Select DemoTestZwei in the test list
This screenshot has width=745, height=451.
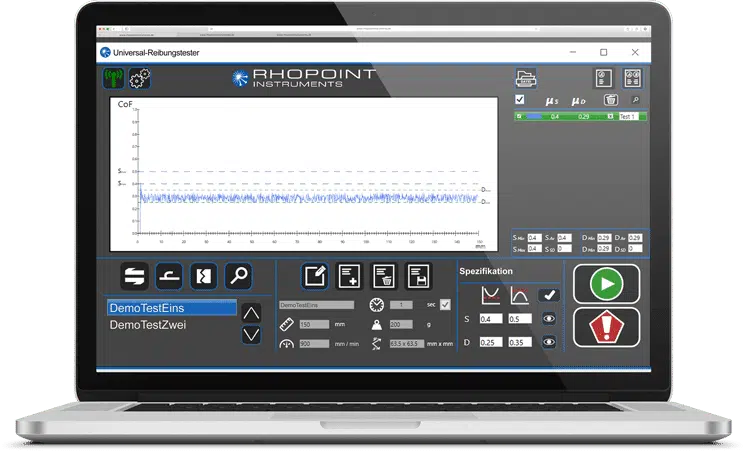pyautogui.click(x=146, y=325)
